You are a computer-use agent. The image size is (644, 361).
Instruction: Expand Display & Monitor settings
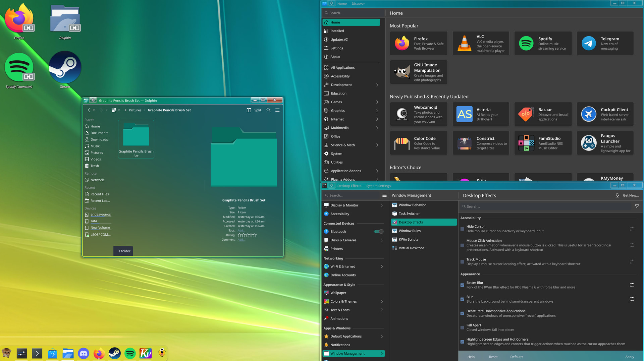click(x=381, y=205)
